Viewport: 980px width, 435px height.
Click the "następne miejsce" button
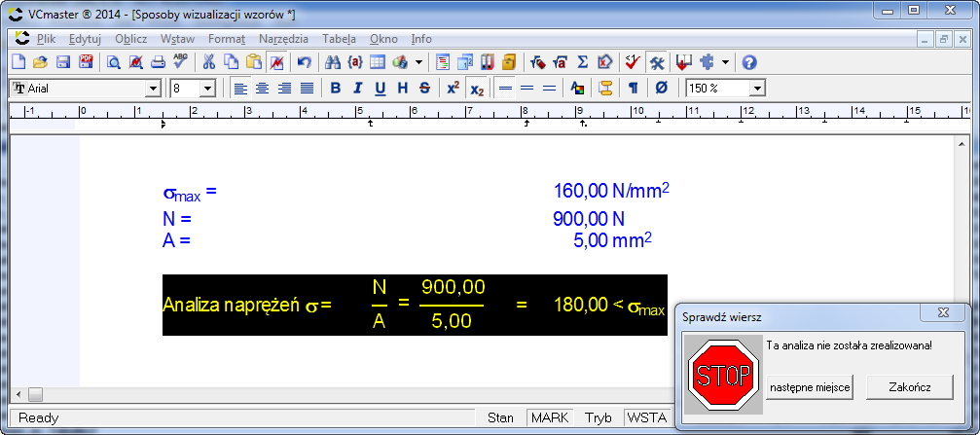pos(810,387)
